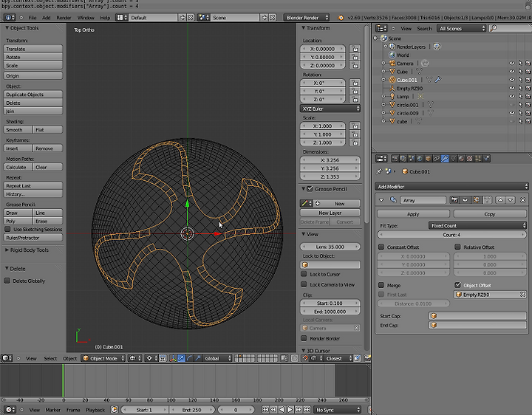Open the Add Modifier dropdown
Viewport: 532px width, 415px height.
pyautogui.click(x=452, y=187)
